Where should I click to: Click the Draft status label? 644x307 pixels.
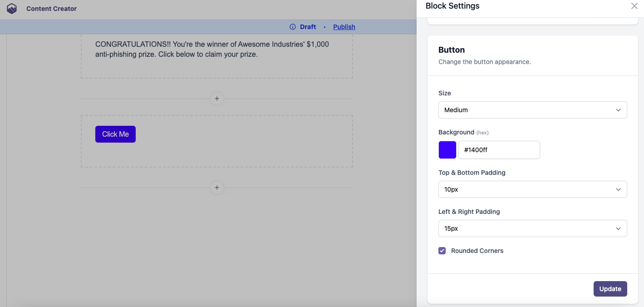308,27
